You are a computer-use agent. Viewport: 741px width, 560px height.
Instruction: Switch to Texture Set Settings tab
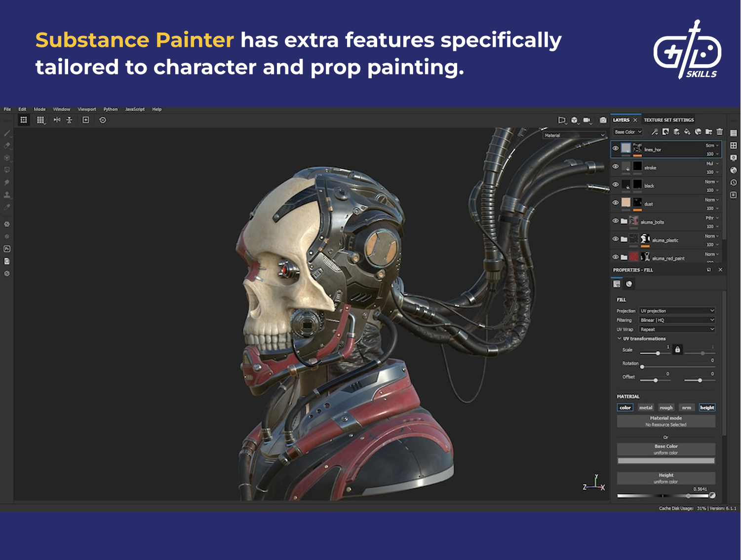(x=668, y=120)
